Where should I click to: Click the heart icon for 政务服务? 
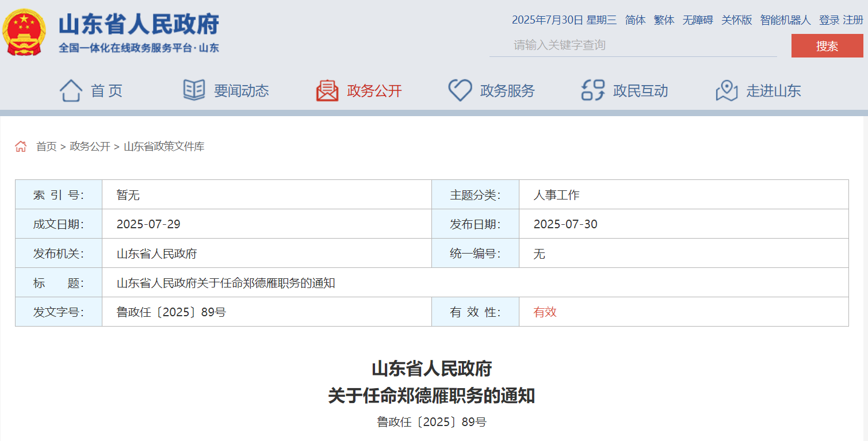[x=460, y=91]
